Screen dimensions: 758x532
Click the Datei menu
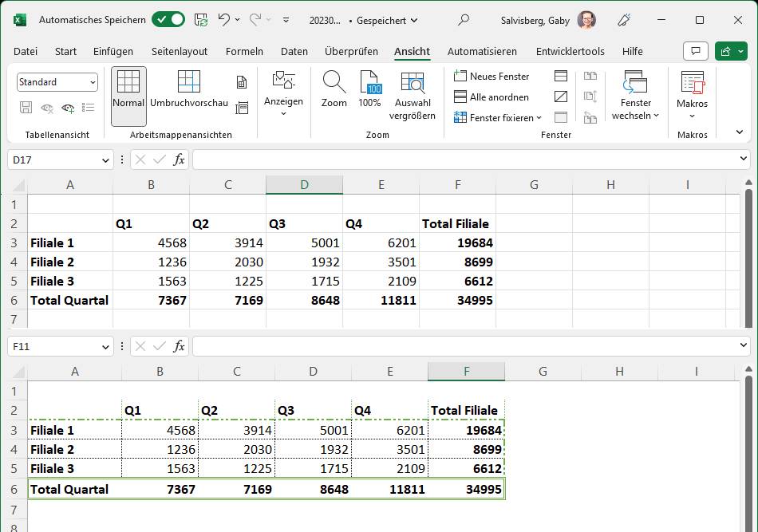[x=25, y=51]
